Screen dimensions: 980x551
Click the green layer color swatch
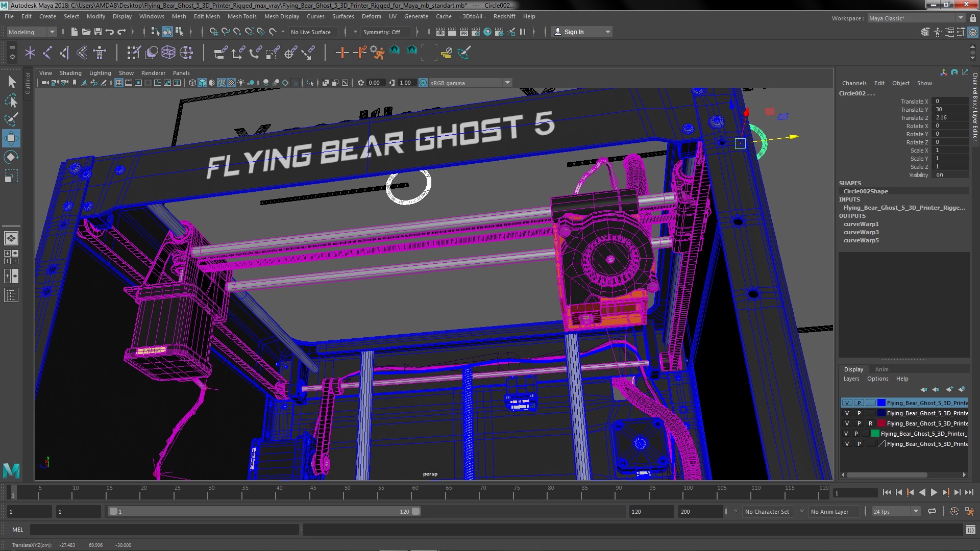tap(875, 434)
